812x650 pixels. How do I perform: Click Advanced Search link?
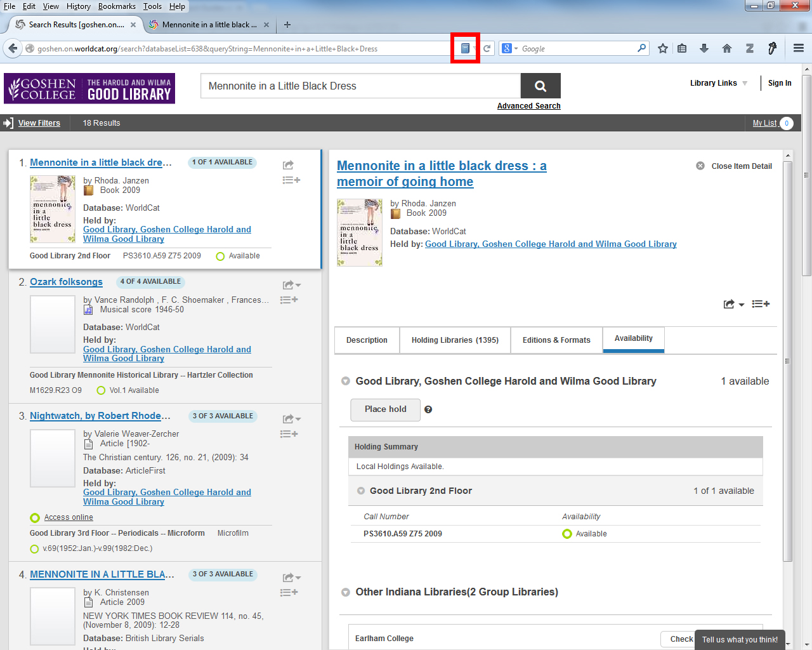tap(529, 106)
